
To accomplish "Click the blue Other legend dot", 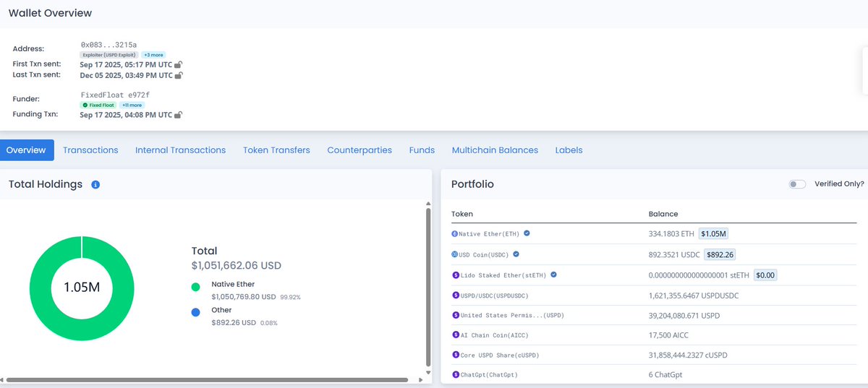I will pyautogui.click(x=195, y=314).
